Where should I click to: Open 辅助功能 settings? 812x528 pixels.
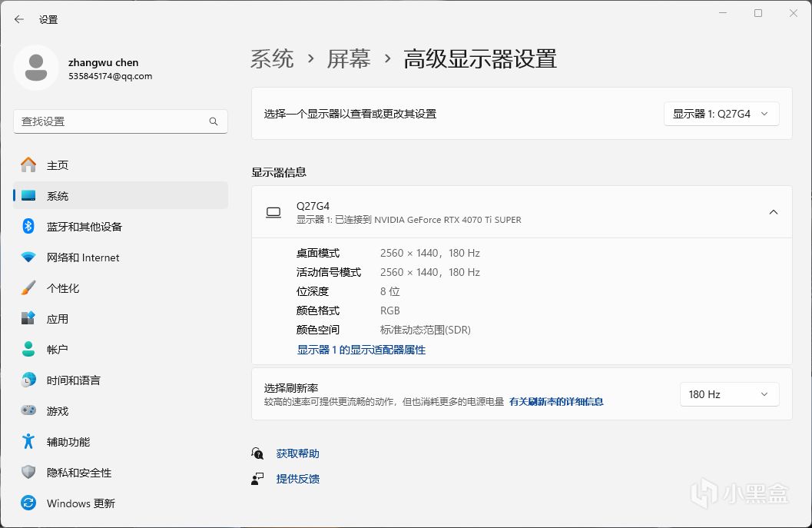68,441
